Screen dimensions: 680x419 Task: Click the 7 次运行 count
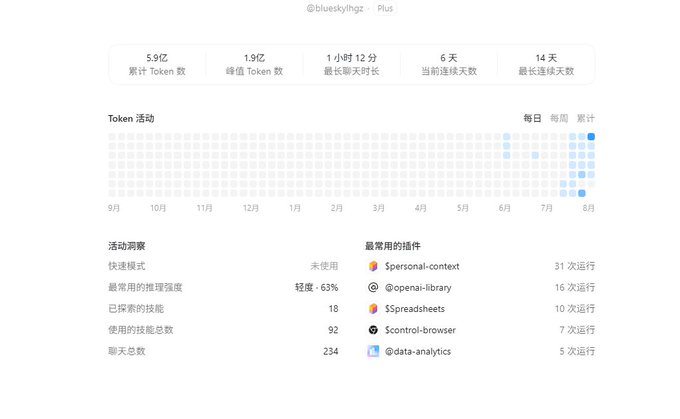[x=577, y=330]
